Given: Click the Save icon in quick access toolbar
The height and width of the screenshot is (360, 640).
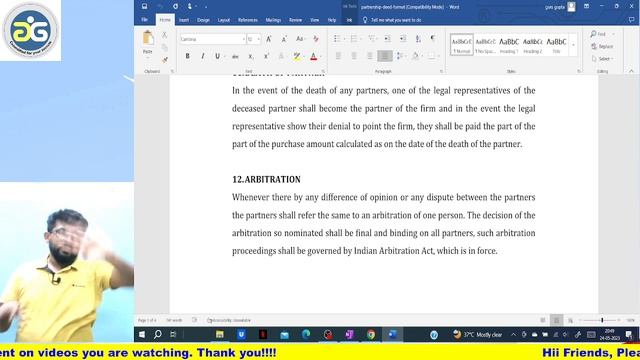Looking at the screenshot, I should pyautogui.click(x=144, y=6).
